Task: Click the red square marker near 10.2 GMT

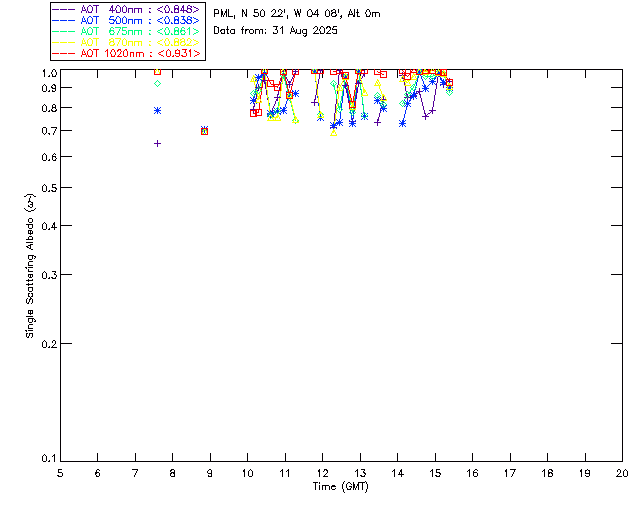Action: pyautogui.click(x=254, y=113)
